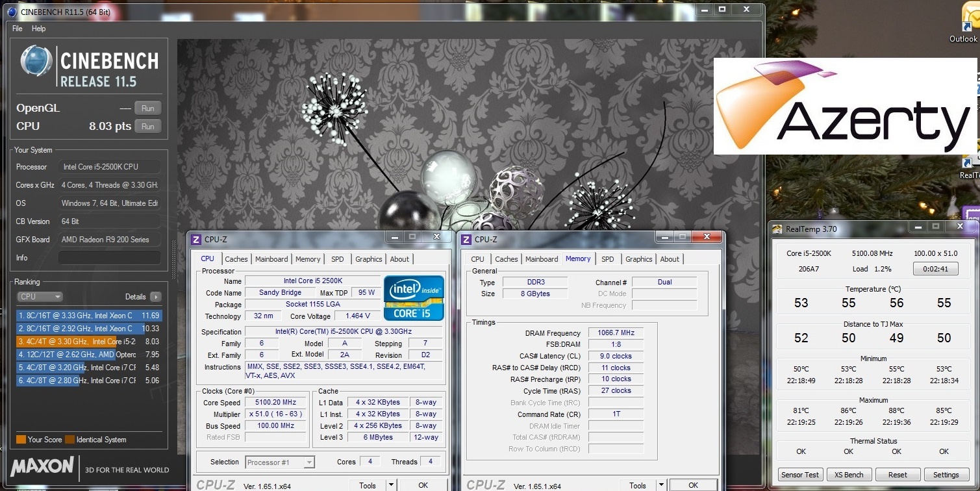Open About tab in right CPU-Z window
Viewport: 980px width, 491px height.
tap(670, 259)
